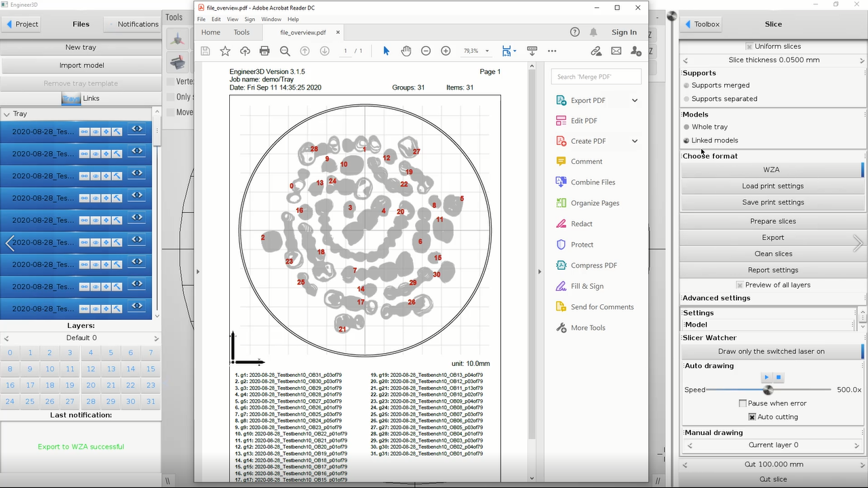Viewport: 868px width, 488px height.
Task: Open the Redact tool
Action: [581, 224]
